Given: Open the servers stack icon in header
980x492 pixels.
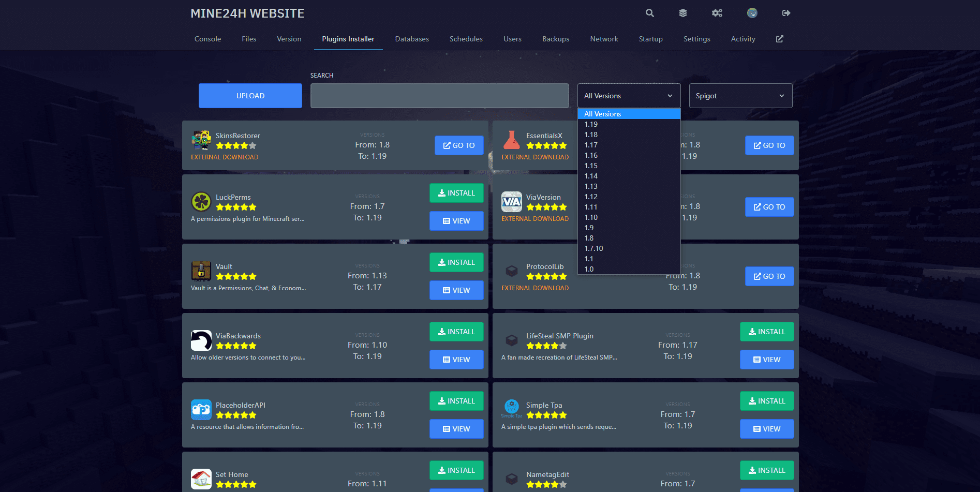Looking at the screenshot, I should (683, 13).
